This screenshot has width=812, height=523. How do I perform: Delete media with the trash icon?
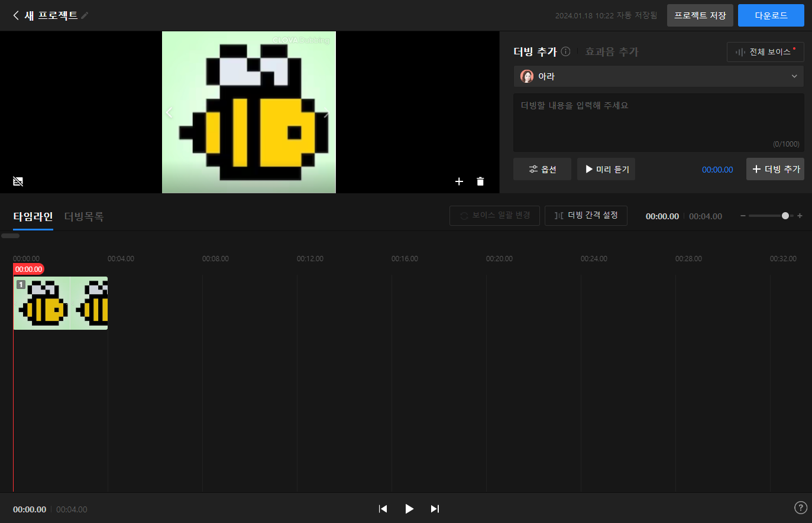(x=480, y=181)
